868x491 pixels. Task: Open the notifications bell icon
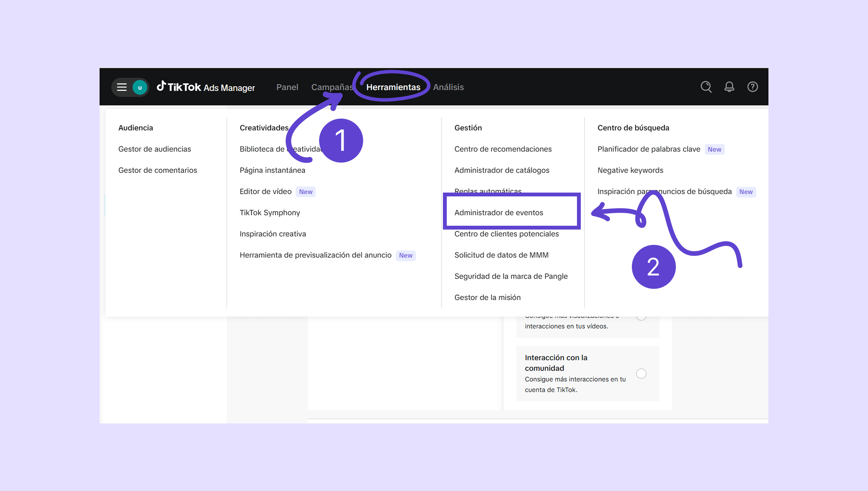point(729,87)
